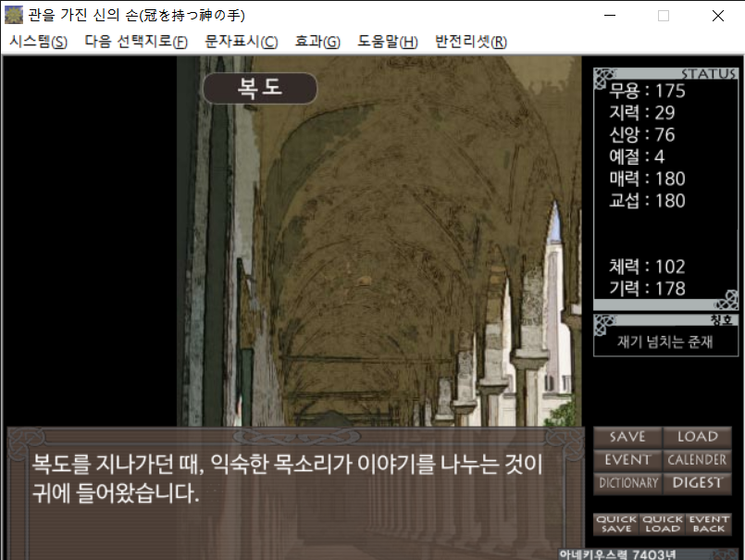This screenshot has width=745, height=560.
Task: Click the corridor background image
Action: tap(379, 242)
